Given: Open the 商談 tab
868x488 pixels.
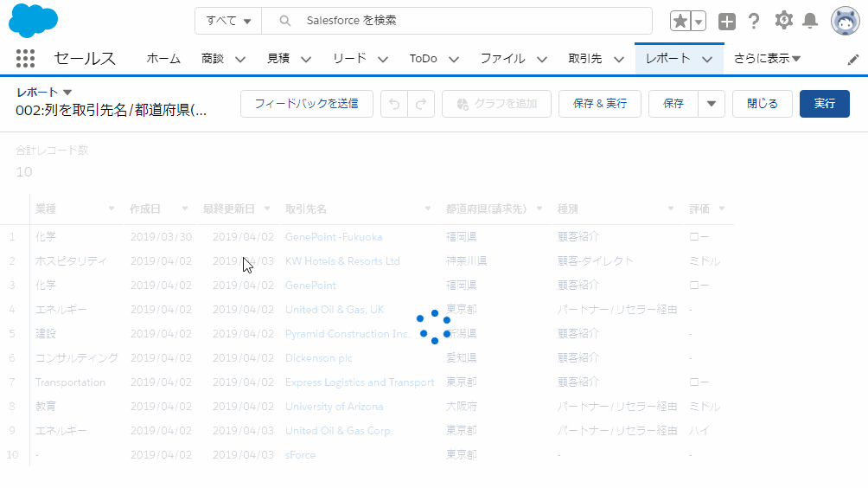Looking at the screenshot, I should [x=213, y=58].
